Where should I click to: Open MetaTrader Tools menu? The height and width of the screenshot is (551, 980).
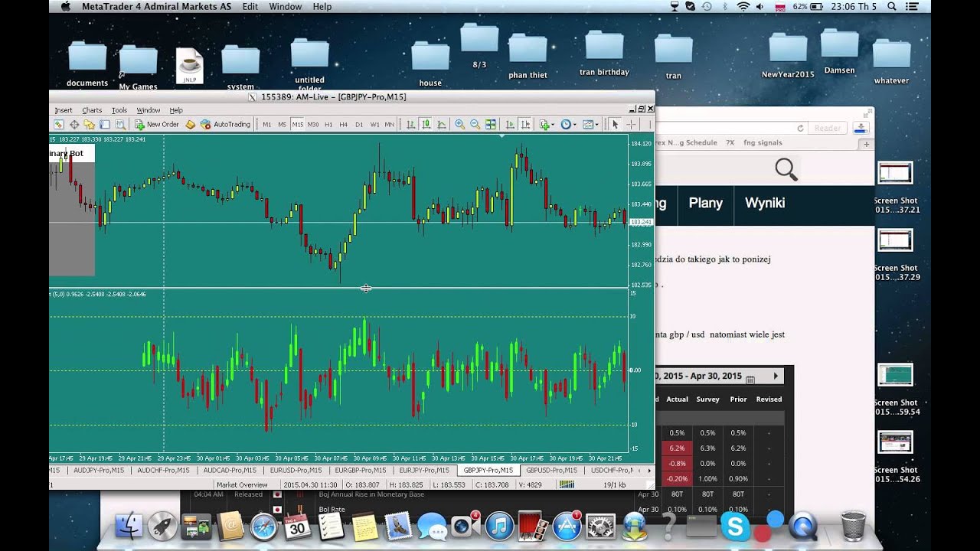click(x=119, y=110)
